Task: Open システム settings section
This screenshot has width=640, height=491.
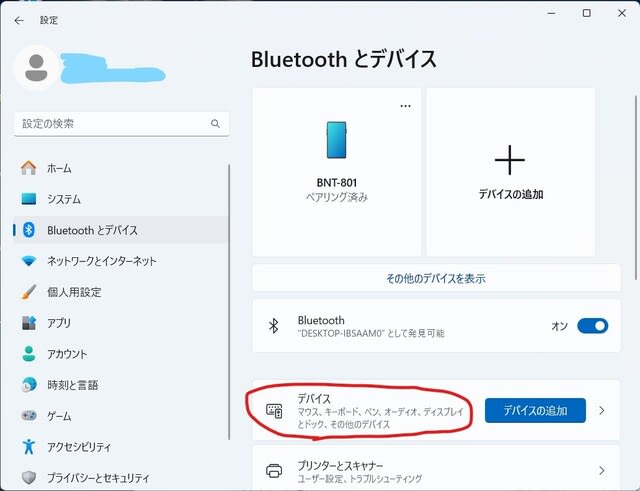Action: click(121, 199)
